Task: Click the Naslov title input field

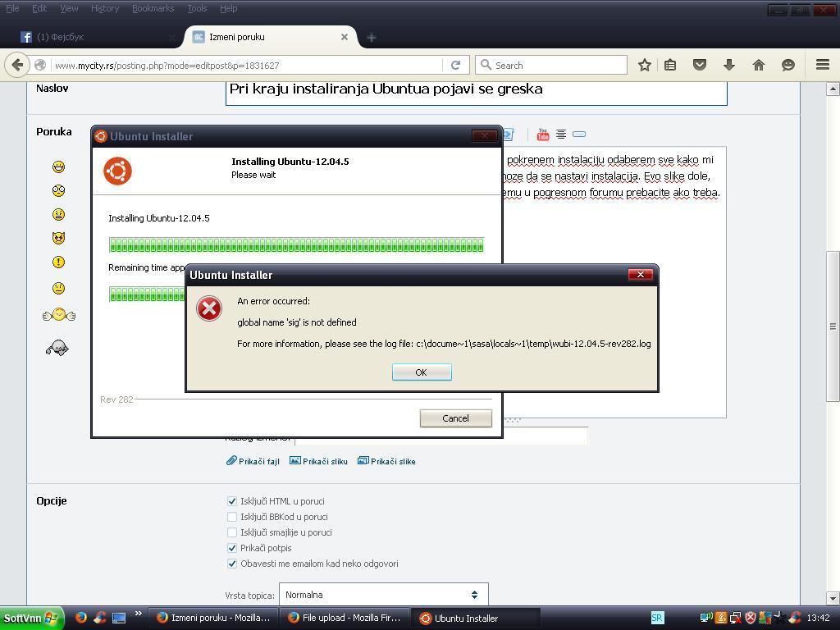Action: [477, 92]
